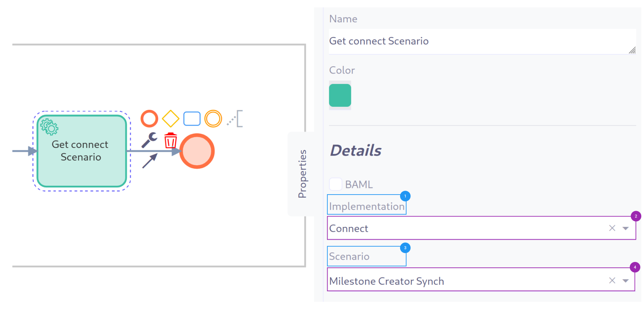The image size is (644, 309).
Task: Click the end event circle on the canvas
Action: 197,151
